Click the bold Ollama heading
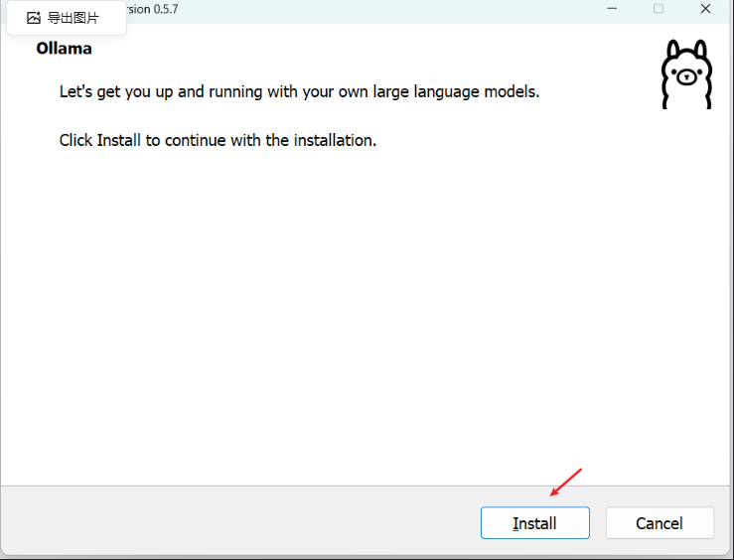Viewport: 734px width, 560px height. click(64, 49)
